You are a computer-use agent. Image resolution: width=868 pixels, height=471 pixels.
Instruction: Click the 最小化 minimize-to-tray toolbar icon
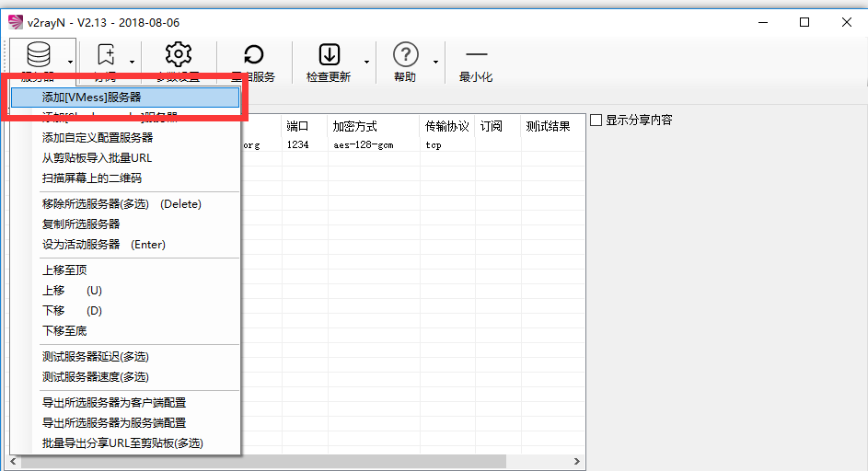pos(476,55)
